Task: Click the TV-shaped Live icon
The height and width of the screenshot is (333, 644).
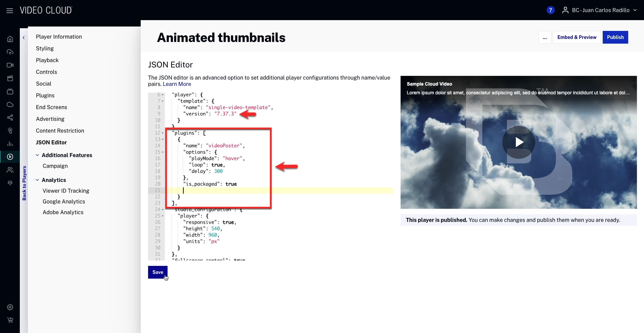Action: 10,91
